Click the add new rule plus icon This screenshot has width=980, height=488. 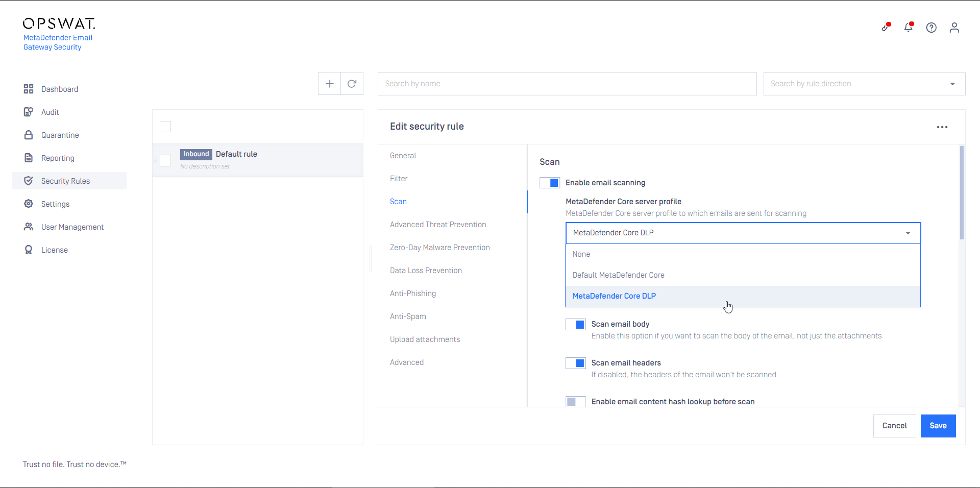click(330, 84)
